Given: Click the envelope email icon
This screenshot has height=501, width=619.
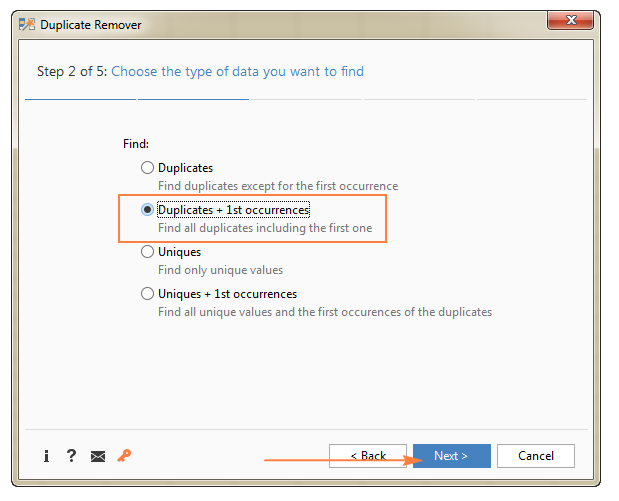Looking at the screenshot, I should point(97,457).
